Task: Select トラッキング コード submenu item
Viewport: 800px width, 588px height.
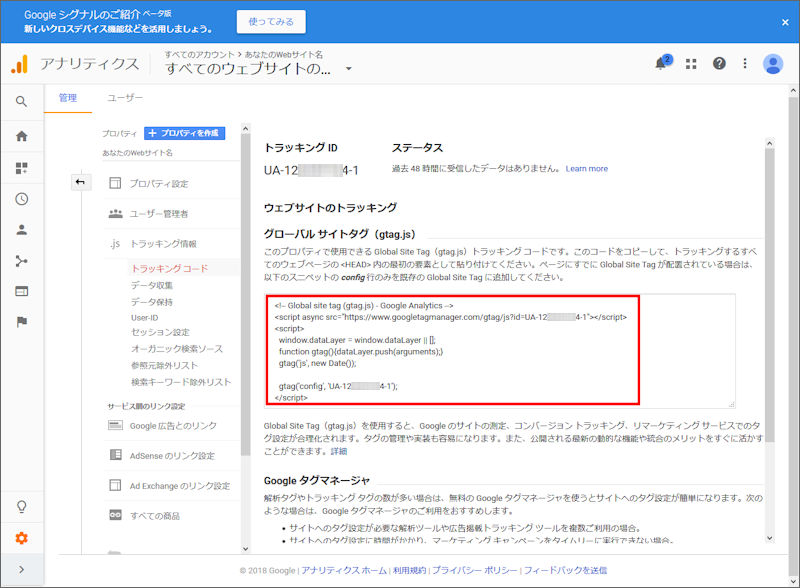Action: (x=170, y=268)
